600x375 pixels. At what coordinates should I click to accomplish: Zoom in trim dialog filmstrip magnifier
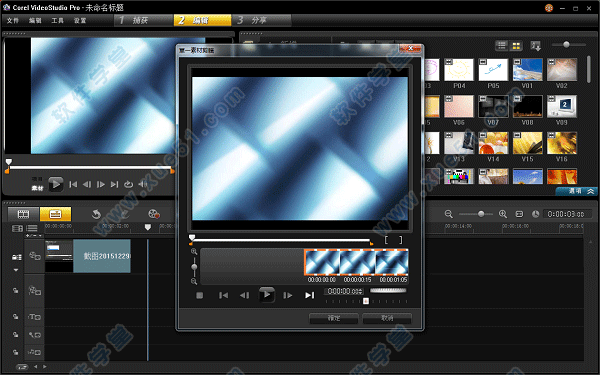point(194,252)
